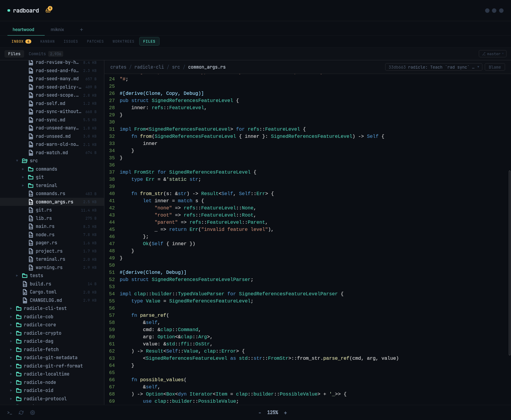The height and width of the screenshot is (420, 511).
Task: Open lib.rs in the file tree
Action: (x=52, y=218)
